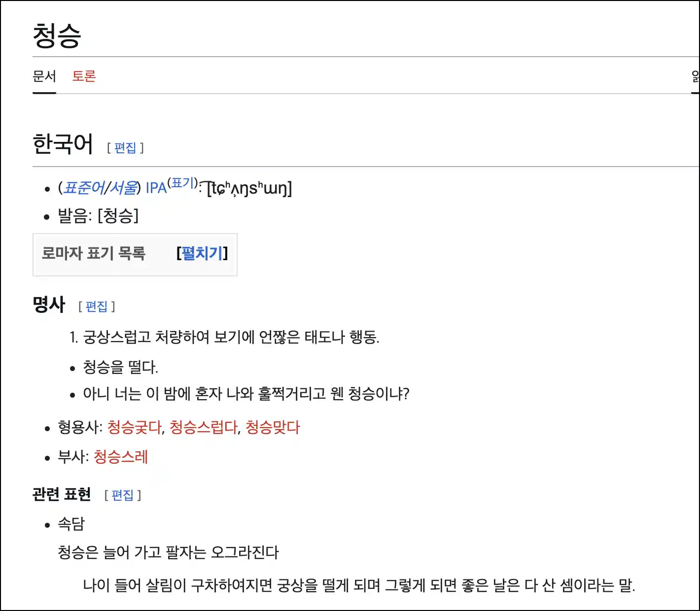Click the proverb line 청승은 늘어 가고 팔자는 오그라진다
700x611 pixels.
click(168, 552)
